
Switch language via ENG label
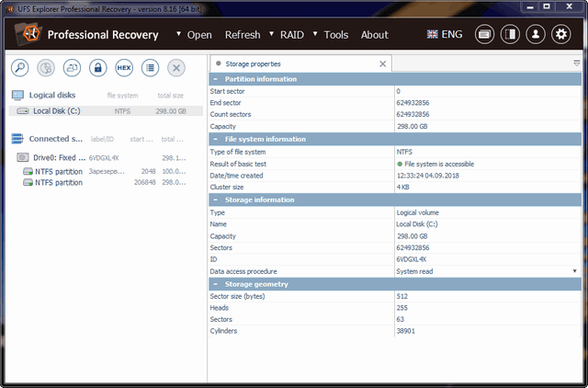tap(452, 35)
